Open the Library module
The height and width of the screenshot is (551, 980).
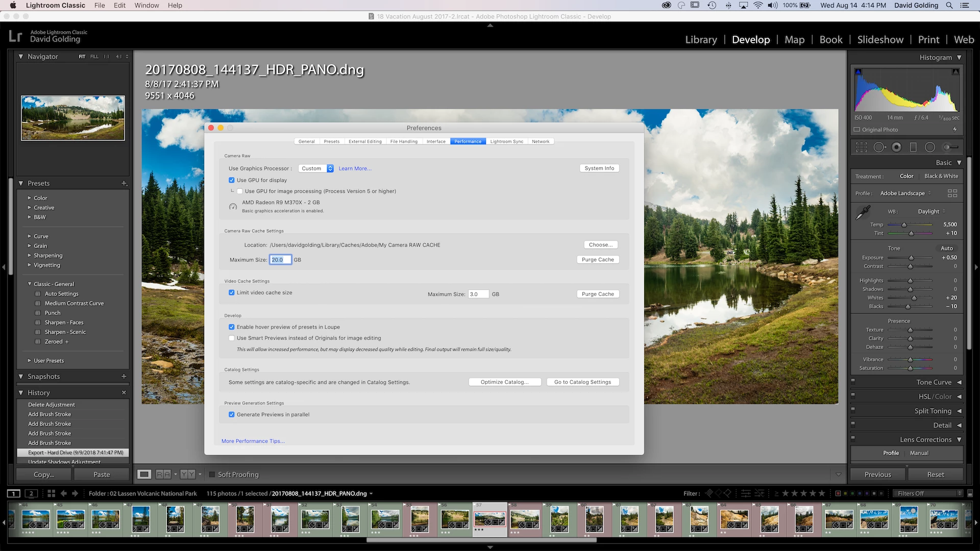coord(701,40)
